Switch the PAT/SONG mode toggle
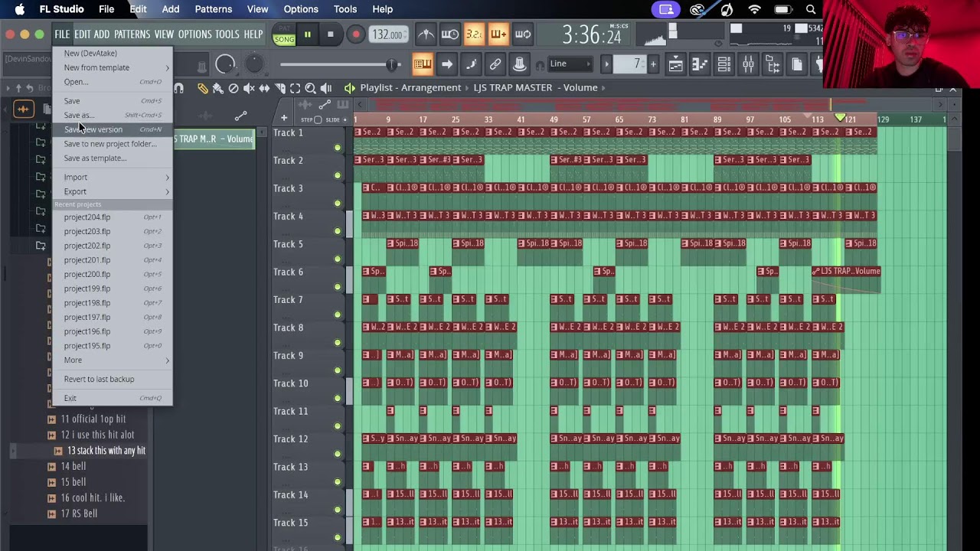Image resolution: width=980 pixels, height=551 pixels. click(x=284, y=34)
